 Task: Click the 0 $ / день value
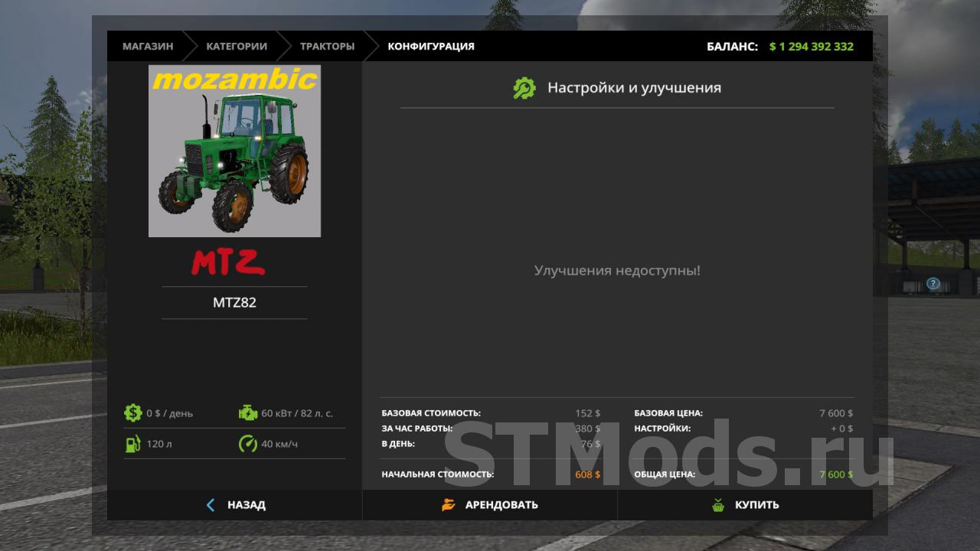[x=170, y=413]
